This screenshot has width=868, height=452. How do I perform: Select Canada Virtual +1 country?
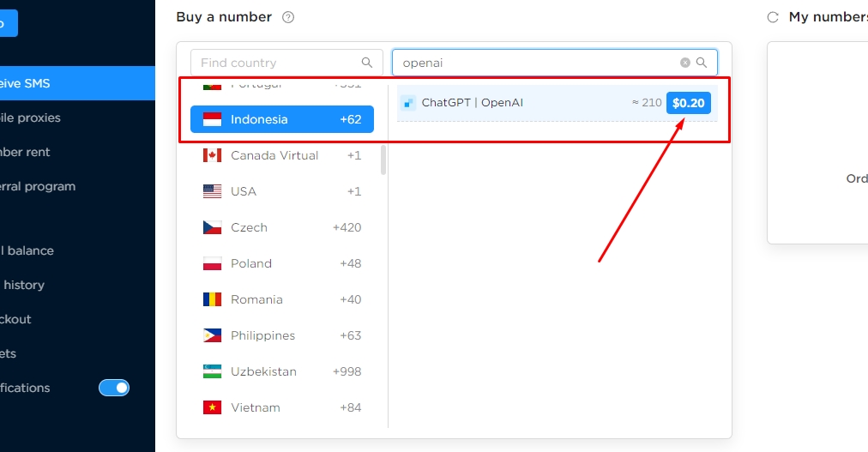282,155
